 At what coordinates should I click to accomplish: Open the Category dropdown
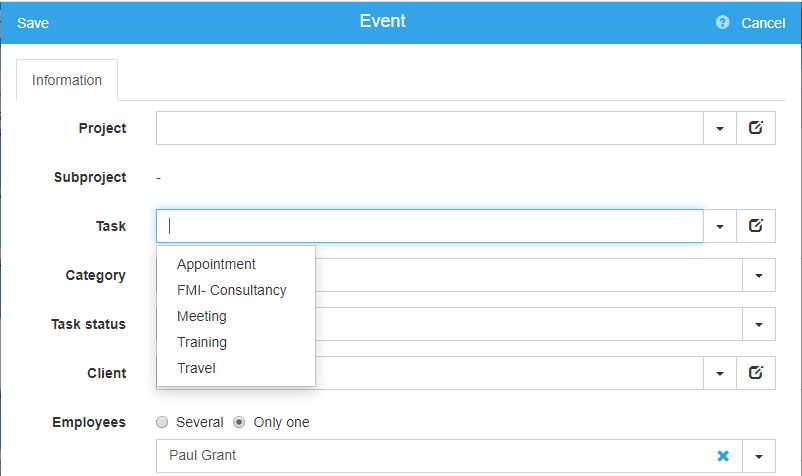coord(758,276)
